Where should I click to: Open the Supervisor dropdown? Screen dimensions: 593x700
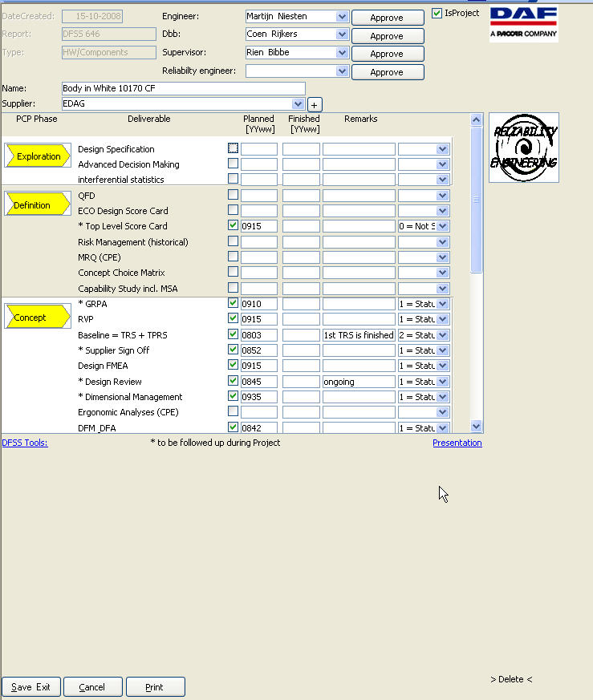[342, 53]
